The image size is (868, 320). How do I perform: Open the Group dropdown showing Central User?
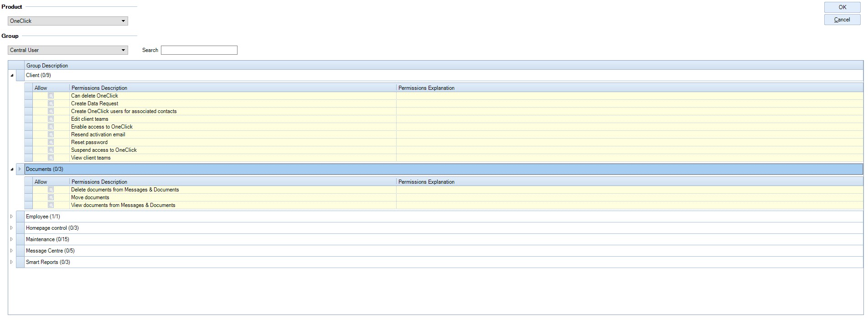(68, 50)
